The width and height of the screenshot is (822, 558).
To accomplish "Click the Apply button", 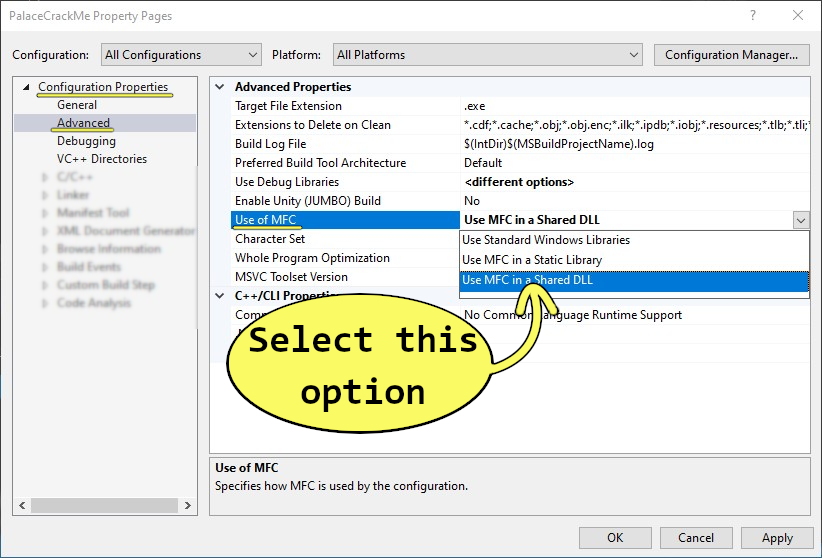I will pos(777,538).
